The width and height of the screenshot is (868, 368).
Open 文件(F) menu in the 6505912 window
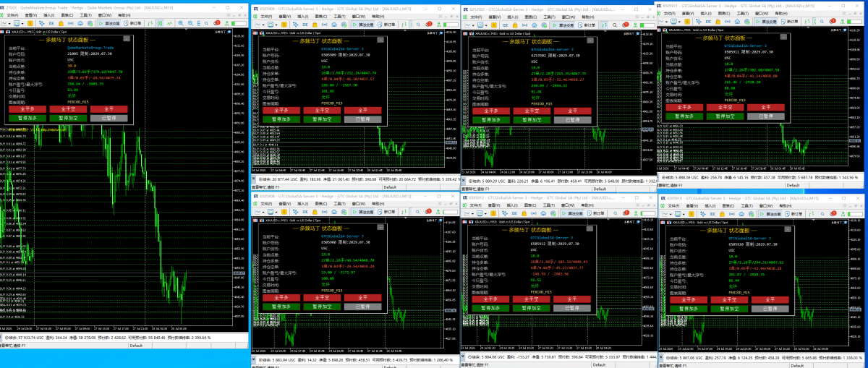pyautogui.click(x=475, y=205)
